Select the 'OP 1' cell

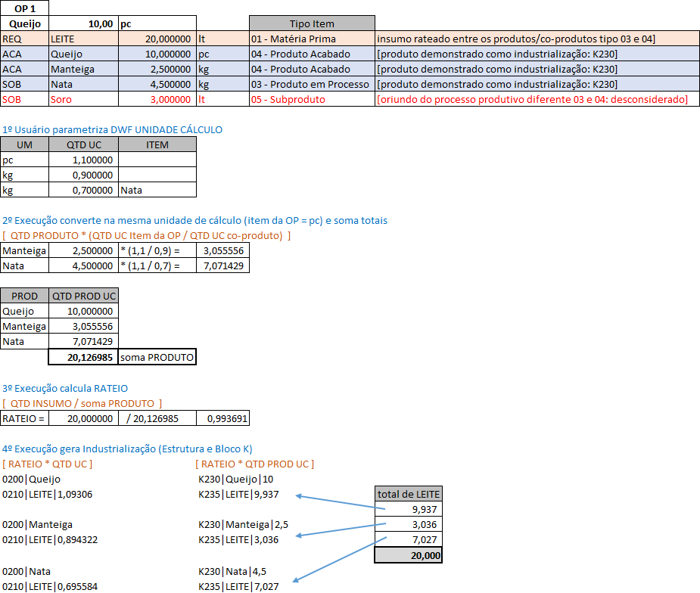coord(24,8)
